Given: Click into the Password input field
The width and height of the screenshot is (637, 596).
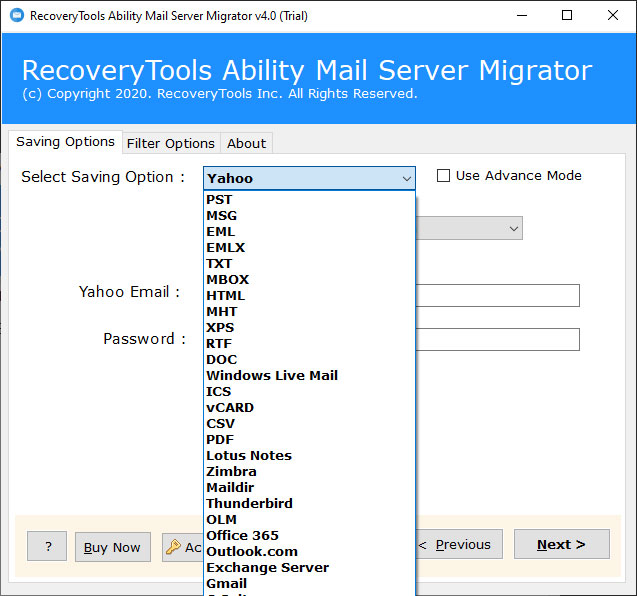Looking at the screenshot, I should 498,339.
